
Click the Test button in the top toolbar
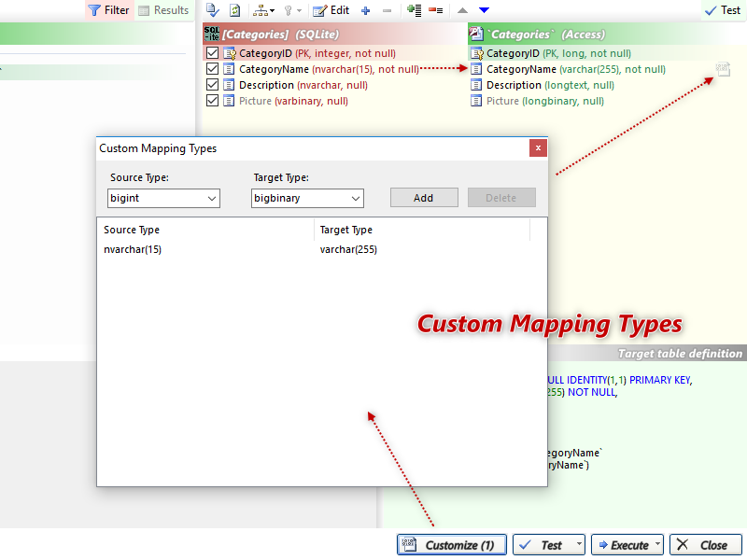coord(722,10)
